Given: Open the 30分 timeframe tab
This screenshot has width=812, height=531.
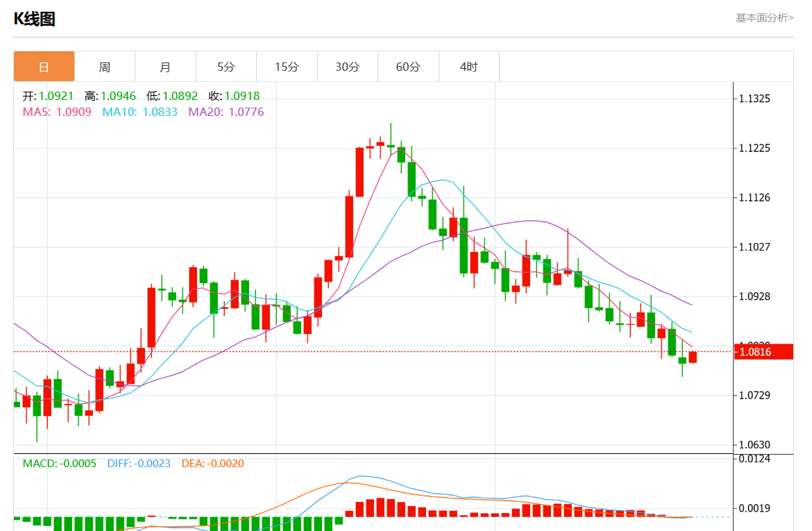Looking at the screenshot, I should point(348,67).
